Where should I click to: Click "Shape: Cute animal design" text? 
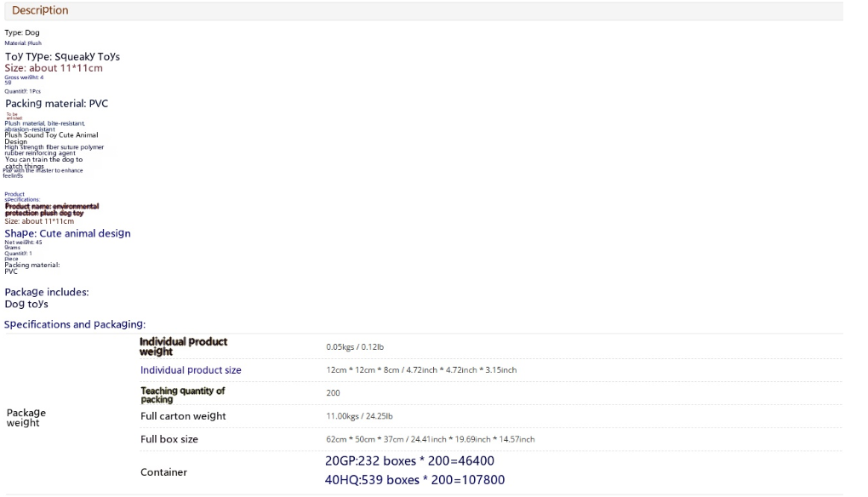click(67, 233)
